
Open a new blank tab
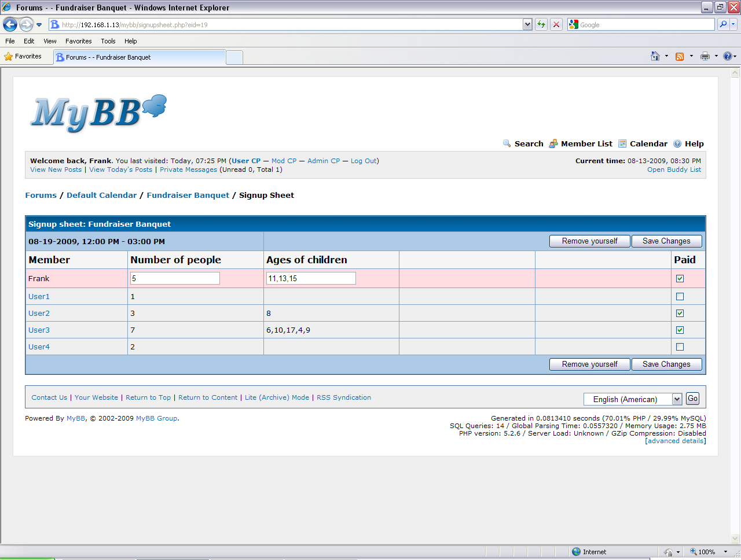[234, 57]
